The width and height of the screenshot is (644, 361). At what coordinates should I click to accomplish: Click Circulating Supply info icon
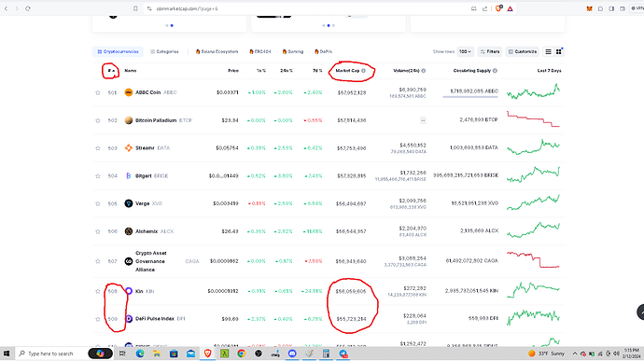click(x=495, y=71)
